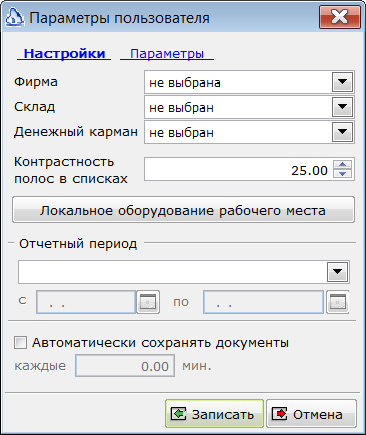The image size is (366, 435).
Task: Expand the Склад dropdown arrow
Action: click(342, 107)
